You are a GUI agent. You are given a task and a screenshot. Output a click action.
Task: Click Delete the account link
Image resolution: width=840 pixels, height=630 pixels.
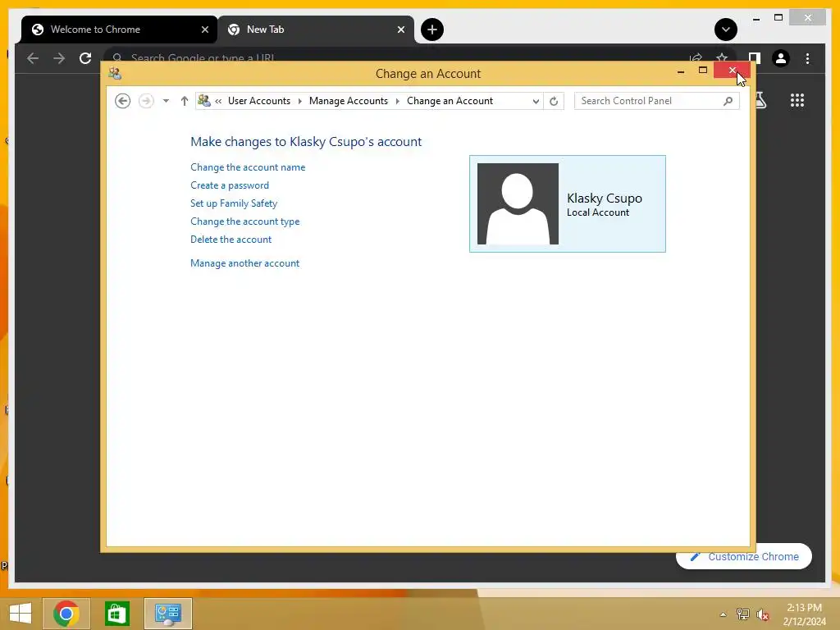coord(231,240)
